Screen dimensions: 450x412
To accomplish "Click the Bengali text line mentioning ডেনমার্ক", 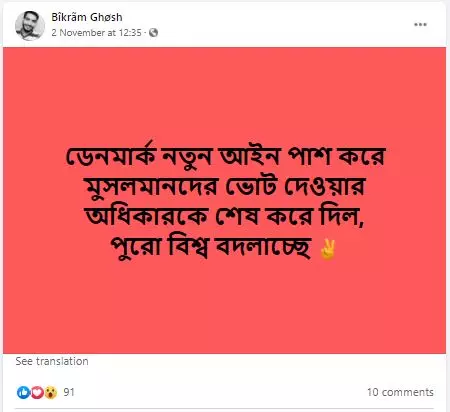I will coord(225,155).
